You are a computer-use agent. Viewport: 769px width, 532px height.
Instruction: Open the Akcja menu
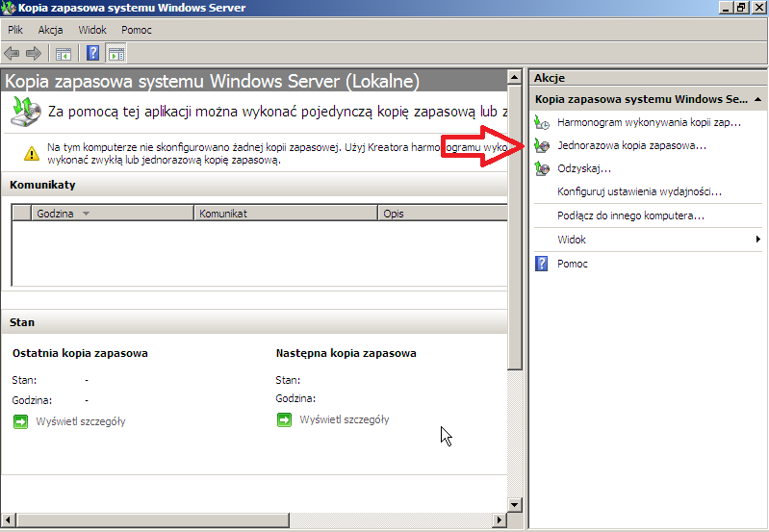point(50,30)
